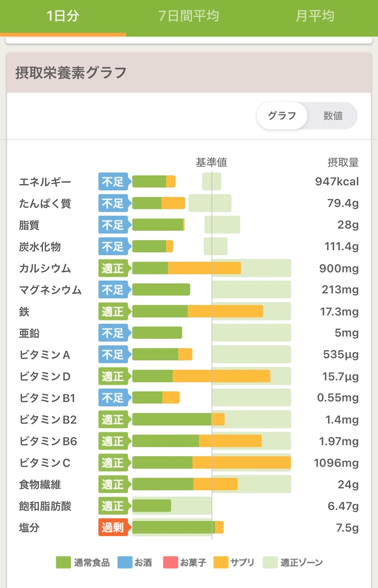Click the ビタミンD intake bar
378x588 pixels.
[x=201, y=376]
